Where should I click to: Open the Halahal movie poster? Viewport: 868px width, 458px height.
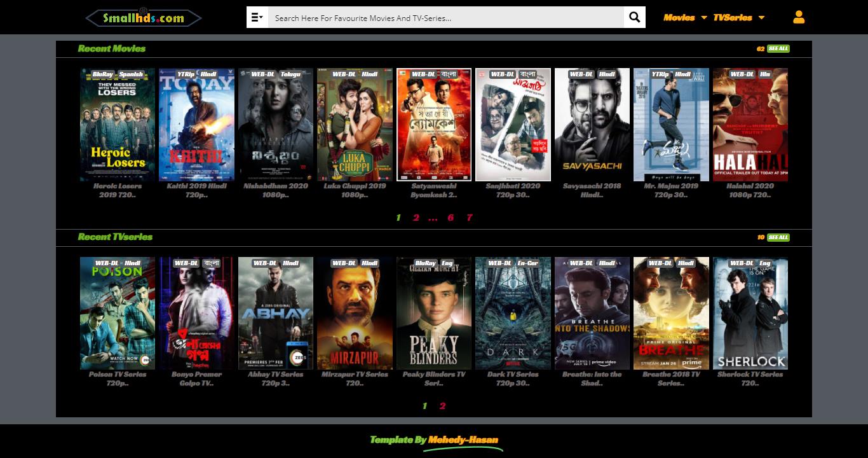click(x=750, y=125)
